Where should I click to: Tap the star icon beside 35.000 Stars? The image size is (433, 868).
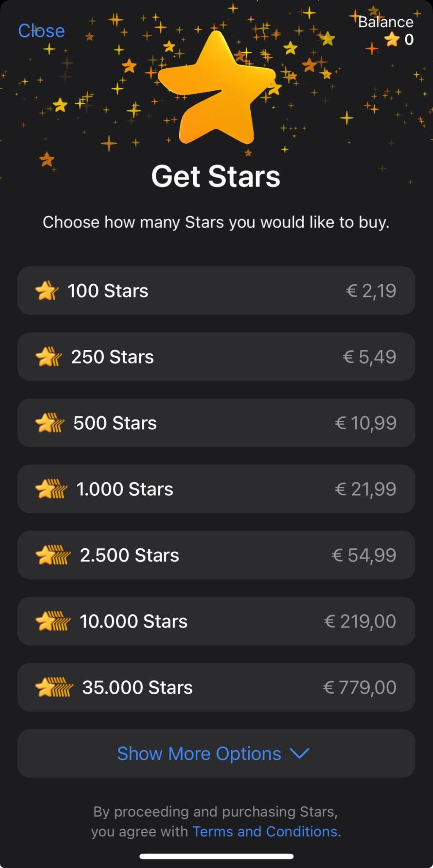click(54, 687)
